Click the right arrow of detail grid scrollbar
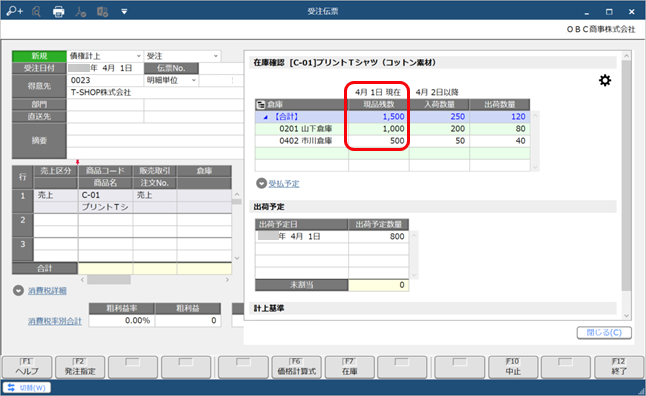 coord(227,280)
